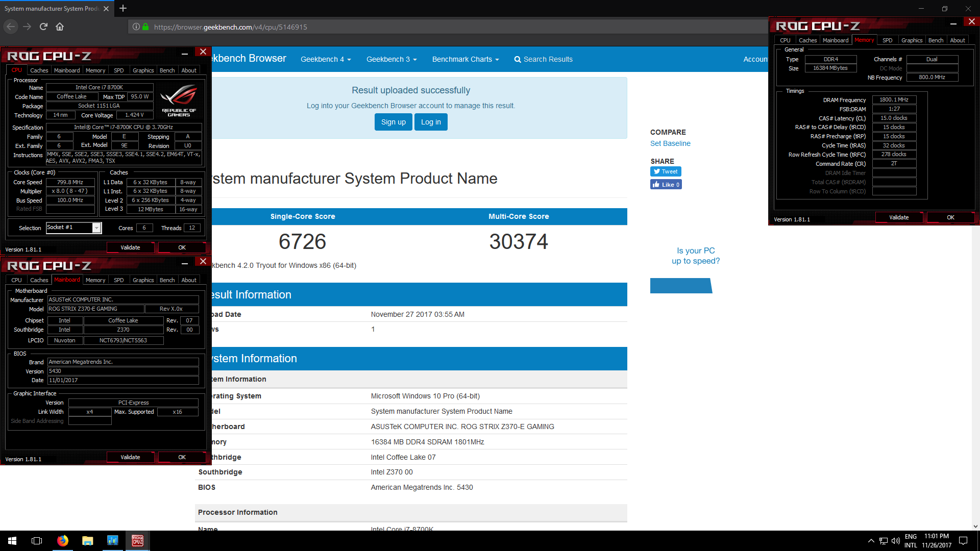Open the blue monitoring app taskbar icon
Image resolution: width=980 pixels, height=551 pixels.
pos(113,541)
